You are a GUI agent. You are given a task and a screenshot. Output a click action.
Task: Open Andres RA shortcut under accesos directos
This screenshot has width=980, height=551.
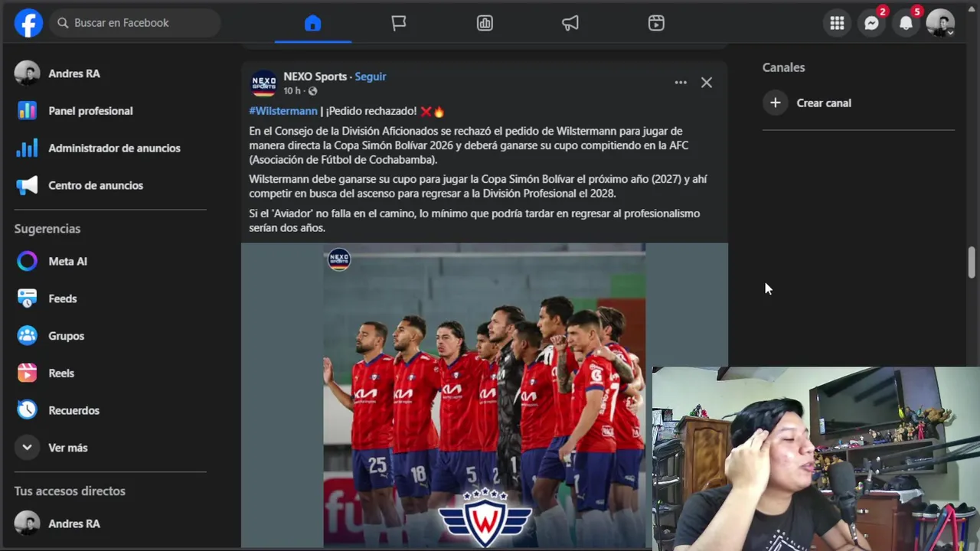[x=110, y=523]
